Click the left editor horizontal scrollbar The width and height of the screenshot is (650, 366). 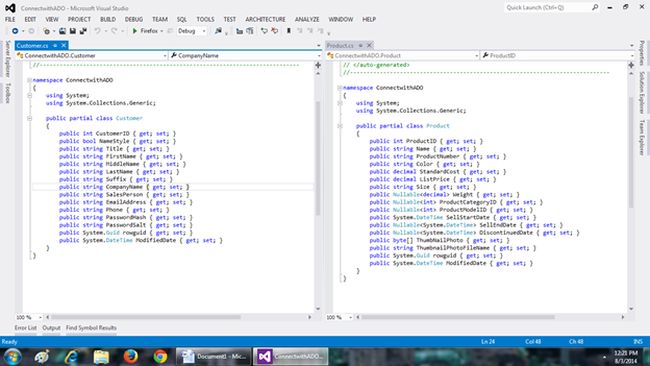[179, 317]
